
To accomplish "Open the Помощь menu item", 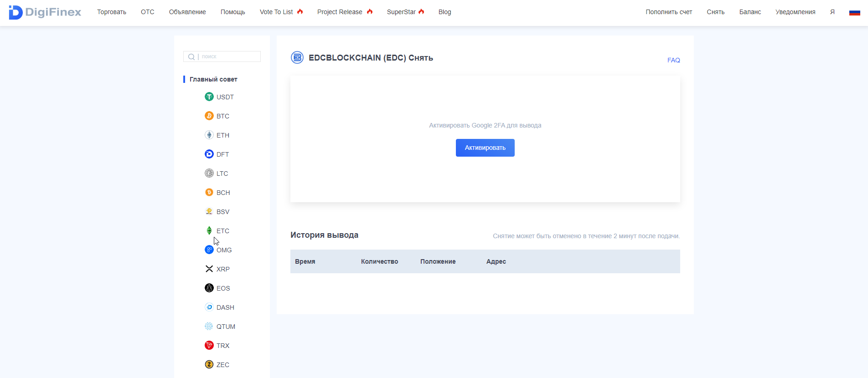I will click(233, 12).
